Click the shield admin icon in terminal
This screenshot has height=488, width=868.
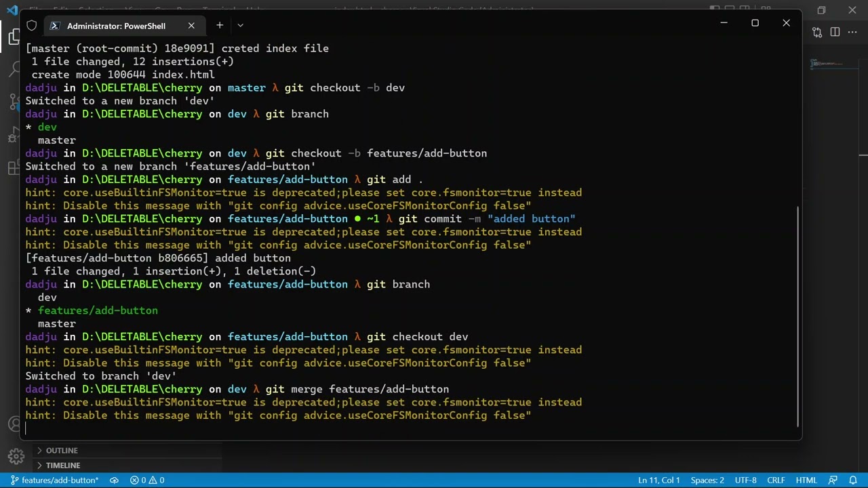(31, 26)
